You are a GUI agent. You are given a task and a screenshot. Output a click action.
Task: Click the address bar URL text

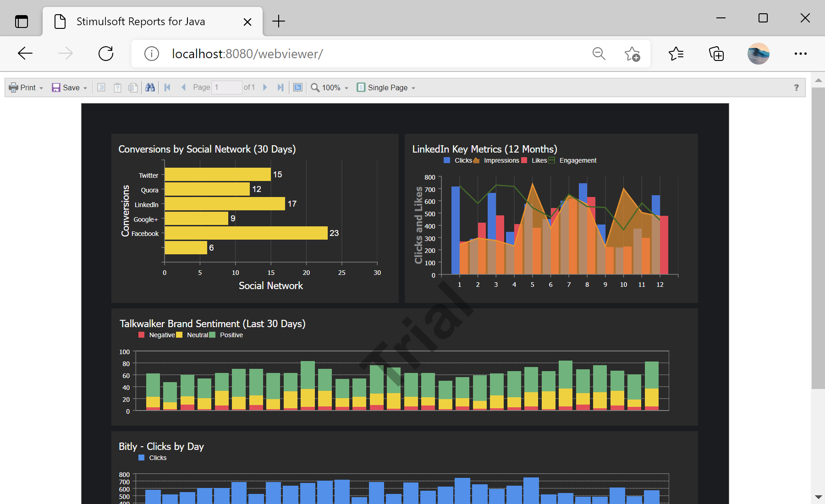point(247,54)
